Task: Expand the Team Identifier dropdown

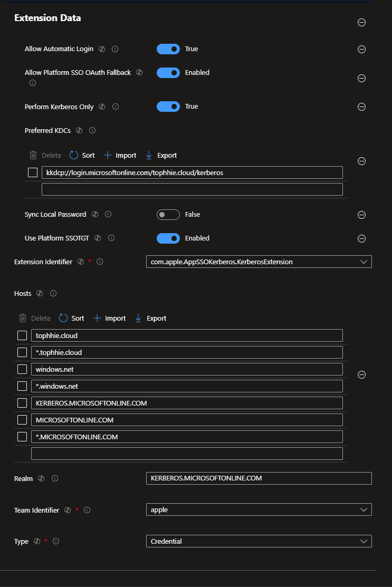Action: coord(259,510)
